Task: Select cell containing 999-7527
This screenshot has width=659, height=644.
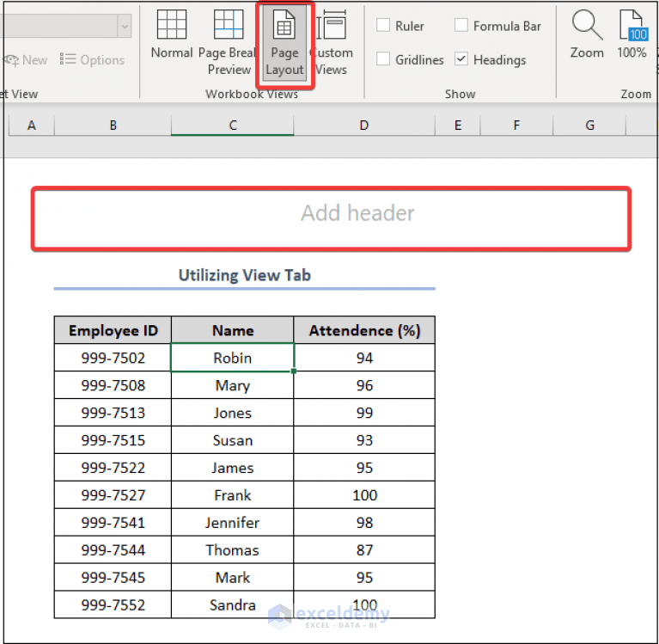Action: point(113,495)
